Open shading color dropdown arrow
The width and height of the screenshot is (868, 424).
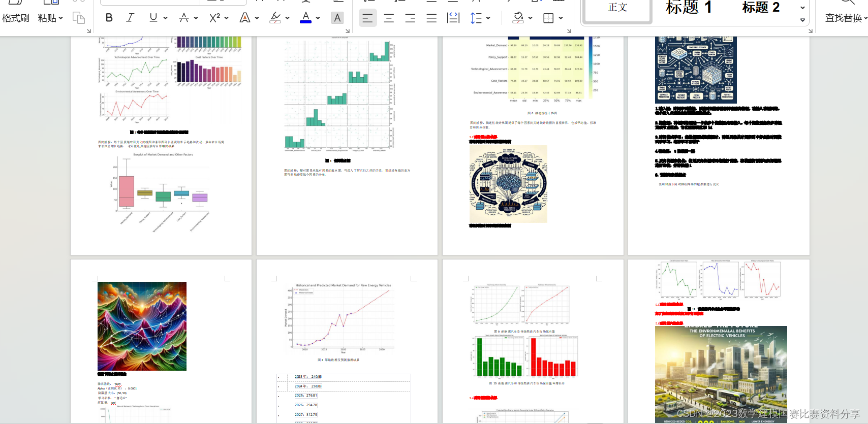(x=531, y=18)
